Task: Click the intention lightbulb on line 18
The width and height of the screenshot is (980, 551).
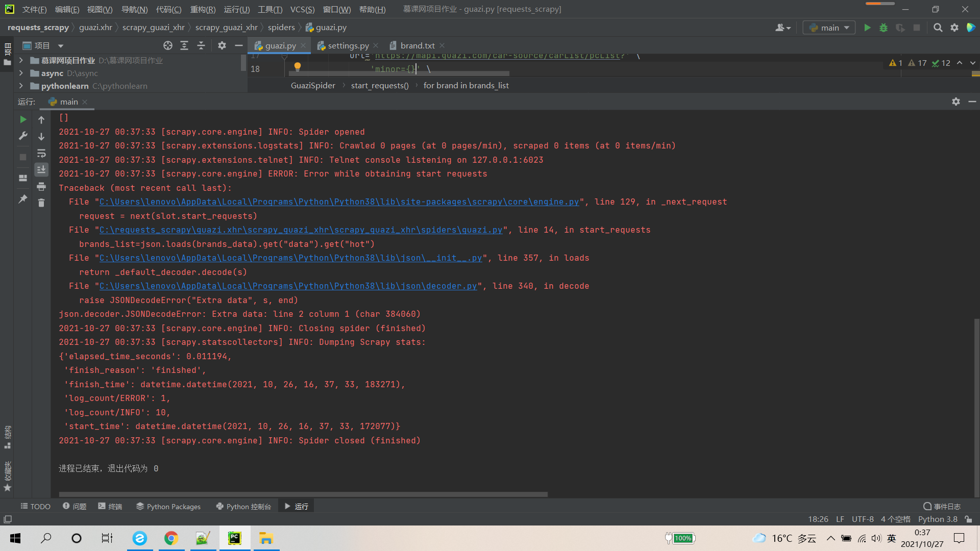Action: point(298,66)
